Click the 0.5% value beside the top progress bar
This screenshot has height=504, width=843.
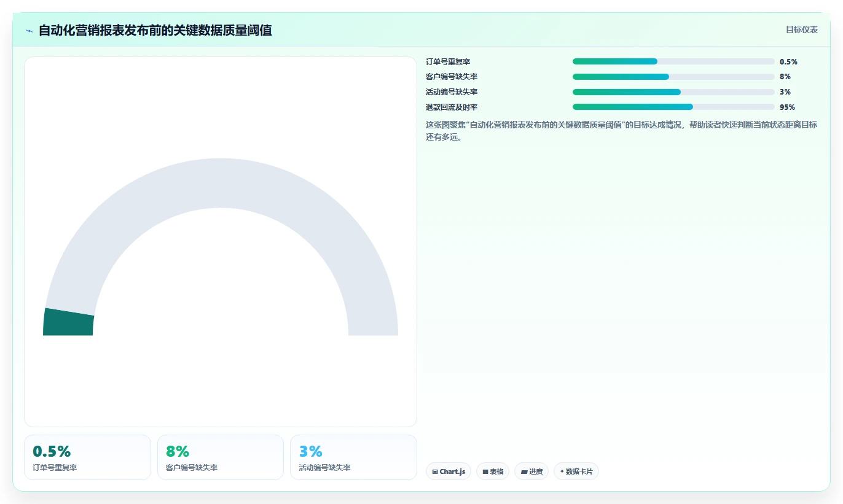click(x=788, y=61)
